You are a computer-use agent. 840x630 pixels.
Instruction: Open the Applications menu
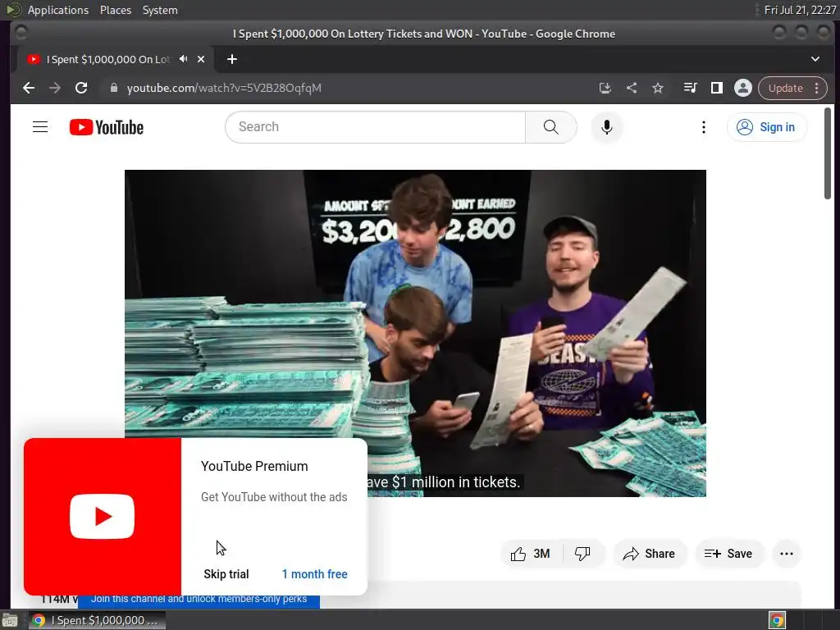pos(58,10)
